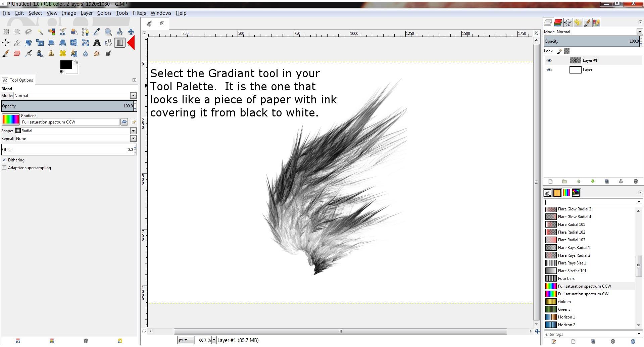Select the Bucket Fill tool
Screen dimensions: 644x347
coord(108,43)
